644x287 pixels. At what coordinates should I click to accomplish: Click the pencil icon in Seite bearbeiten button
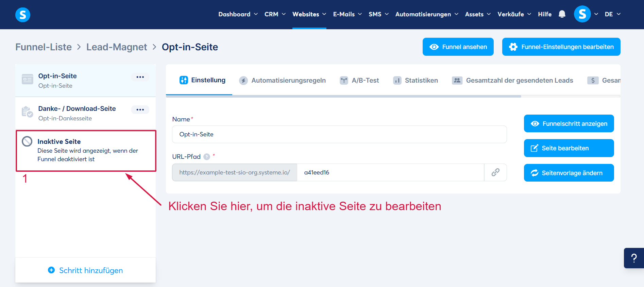tap(535, 148)
